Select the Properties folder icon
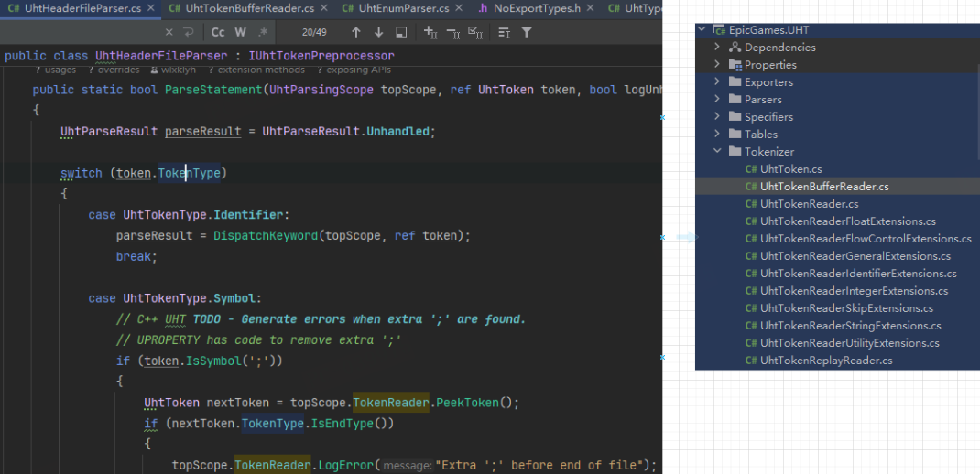980x474 pixels. point(735,65)
